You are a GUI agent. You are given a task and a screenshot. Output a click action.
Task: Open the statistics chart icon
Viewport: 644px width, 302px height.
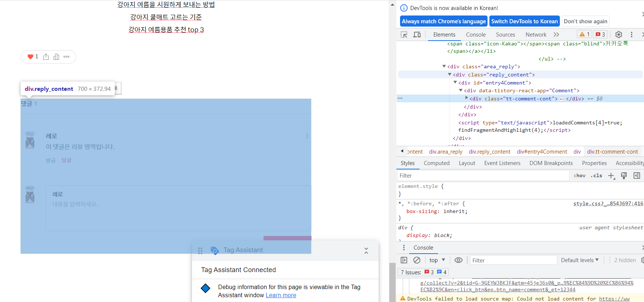56,57
